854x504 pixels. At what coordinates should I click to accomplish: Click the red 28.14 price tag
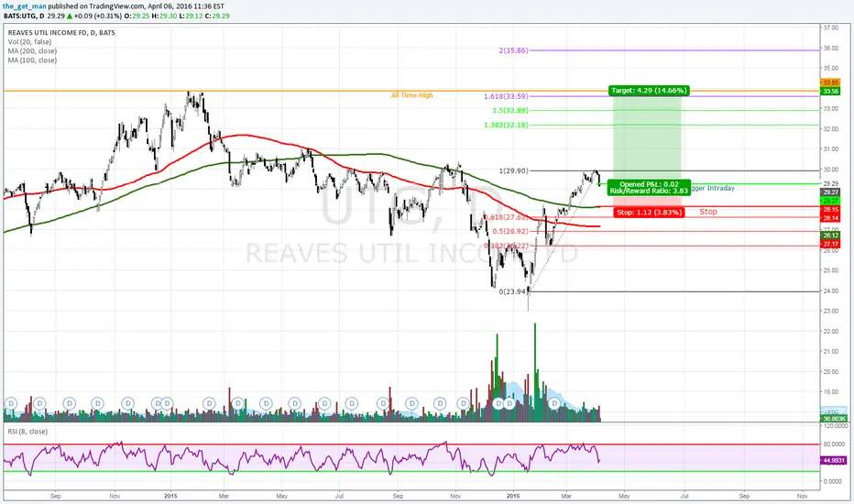pos(830,218)
